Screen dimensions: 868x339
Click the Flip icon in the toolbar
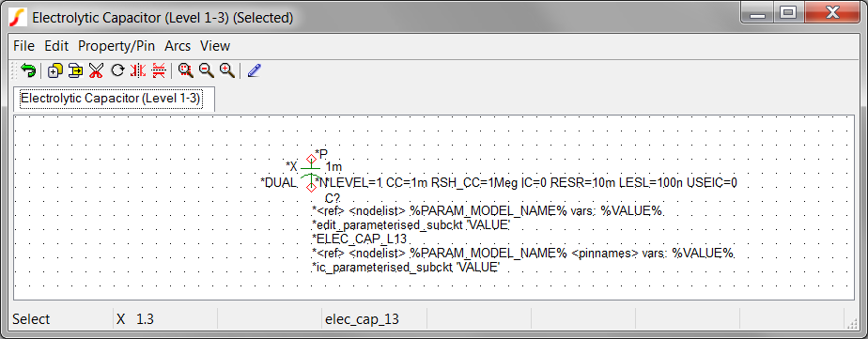(x=159, y=70)
